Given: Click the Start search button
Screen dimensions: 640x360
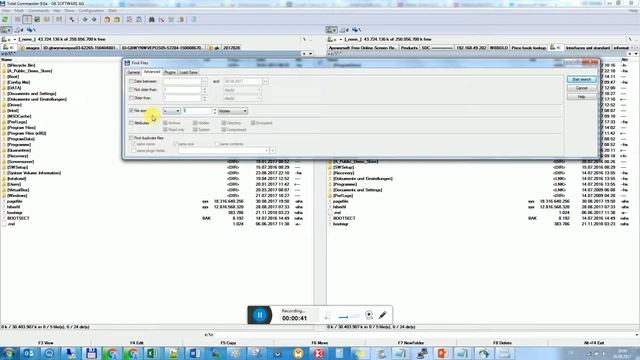Looking at the screenshot, I should [x=582, y=79].
